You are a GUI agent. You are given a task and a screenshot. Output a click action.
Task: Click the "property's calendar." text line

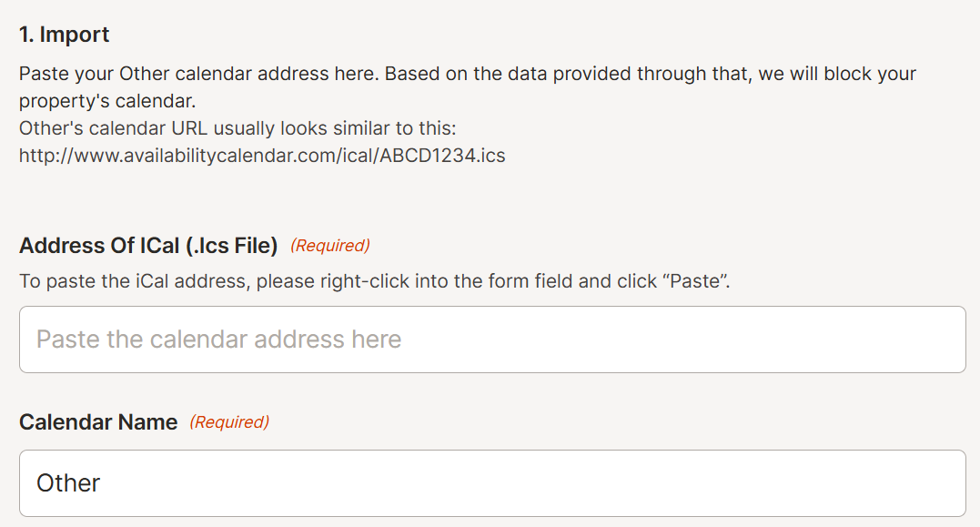click(x=107, y=101)
